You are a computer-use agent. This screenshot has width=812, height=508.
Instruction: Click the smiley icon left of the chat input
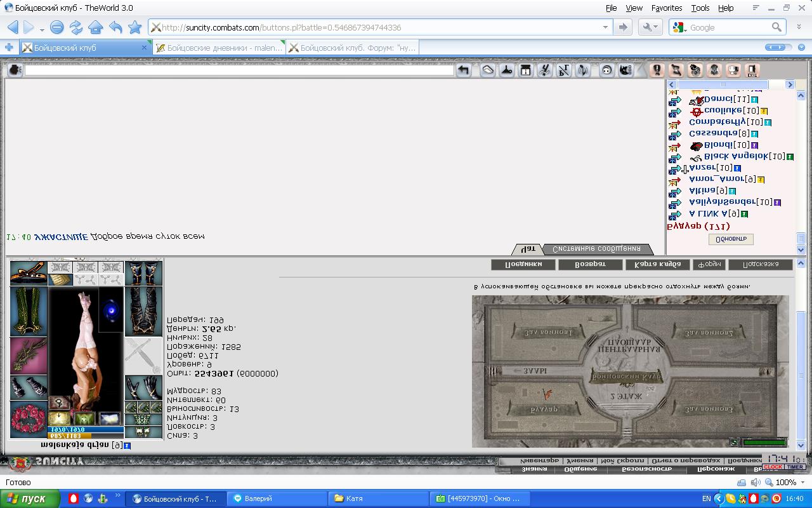pyautogui.click(x=15, y=70)
